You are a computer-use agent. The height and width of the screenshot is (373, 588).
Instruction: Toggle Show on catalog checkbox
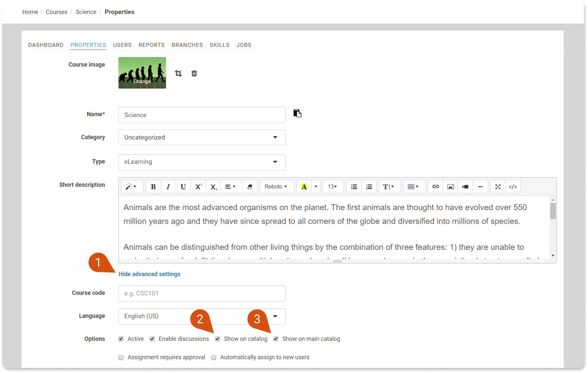tap(218, 339)
